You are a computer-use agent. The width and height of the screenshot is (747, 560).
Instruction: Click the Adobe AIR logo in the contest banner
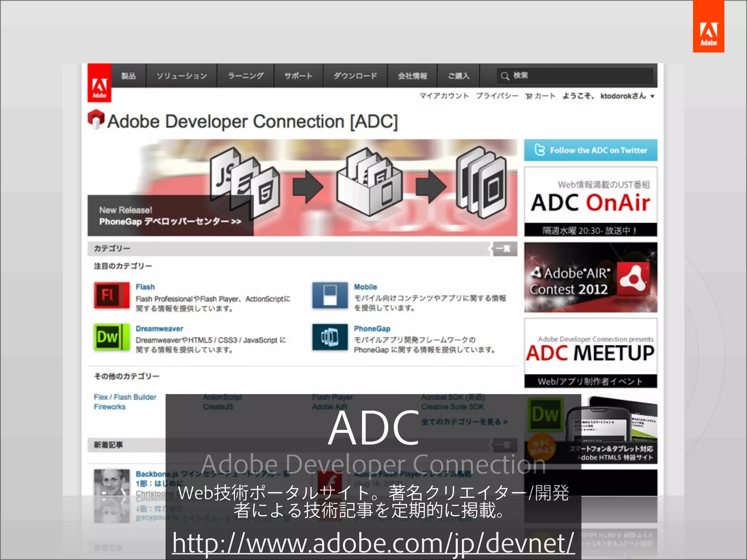(634, 279)
